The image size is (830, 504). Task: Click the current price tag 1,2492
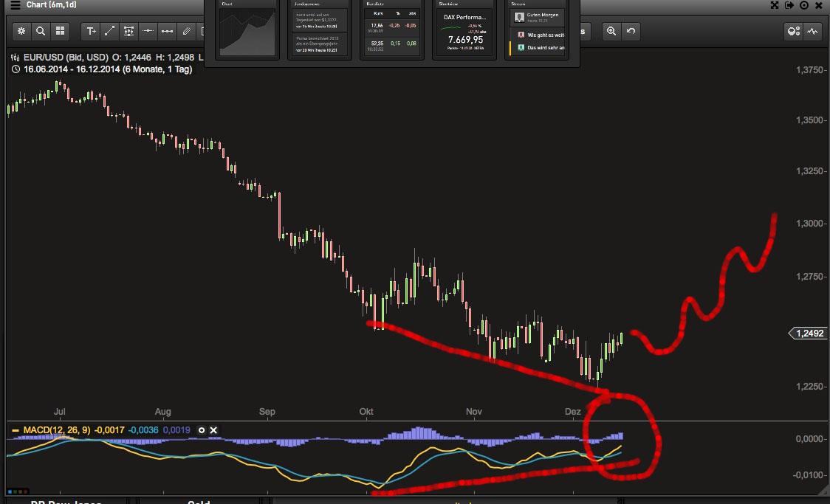point(808,334)
